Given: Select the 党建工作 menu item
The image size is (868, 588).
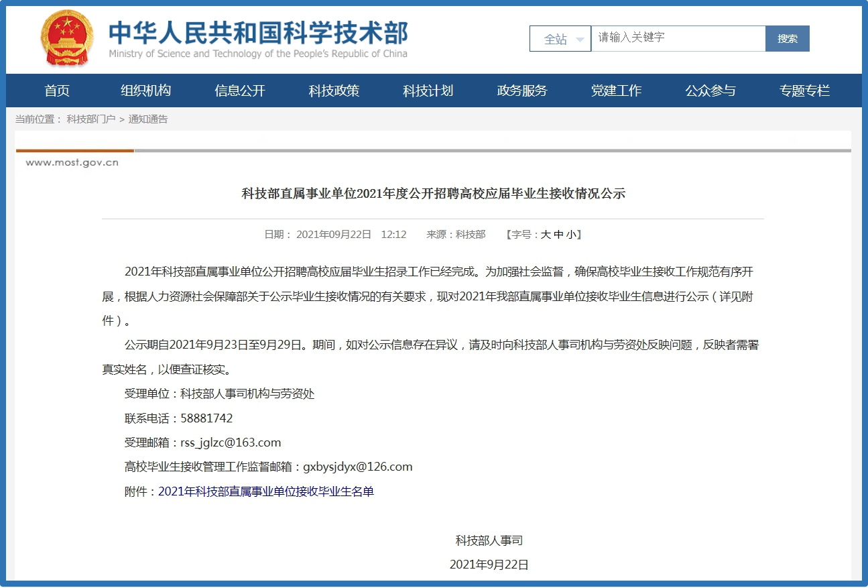Looking at the screenshot, I should (x=616, y=91).
